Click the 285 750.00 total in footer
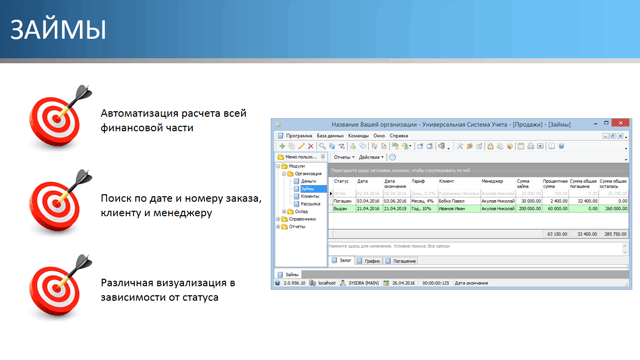 tap(616, 234)
